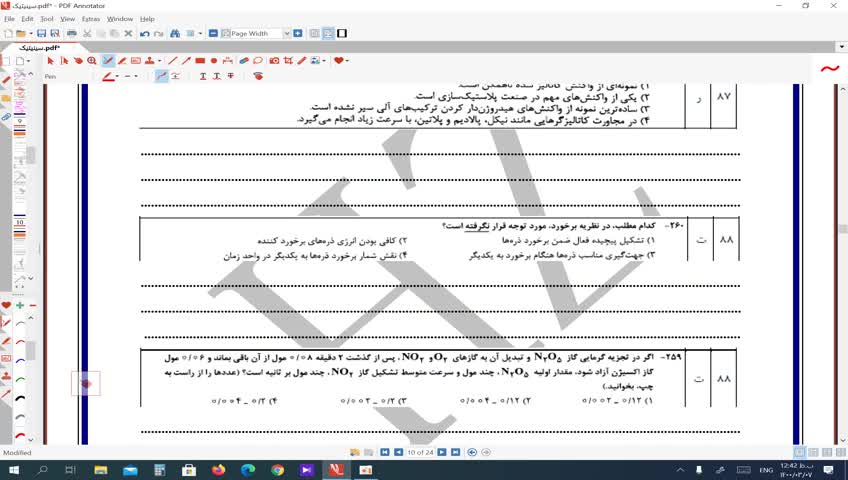
Task: Toggle the freehand pen mode button
Action: [161, 76]
